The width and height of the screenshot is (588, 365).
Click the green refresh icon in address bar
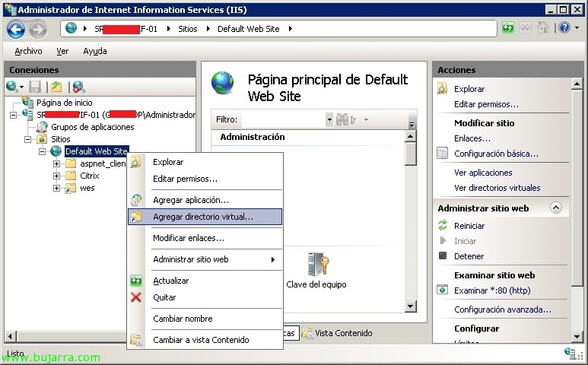pyautogui.click(x=508, y=27)
